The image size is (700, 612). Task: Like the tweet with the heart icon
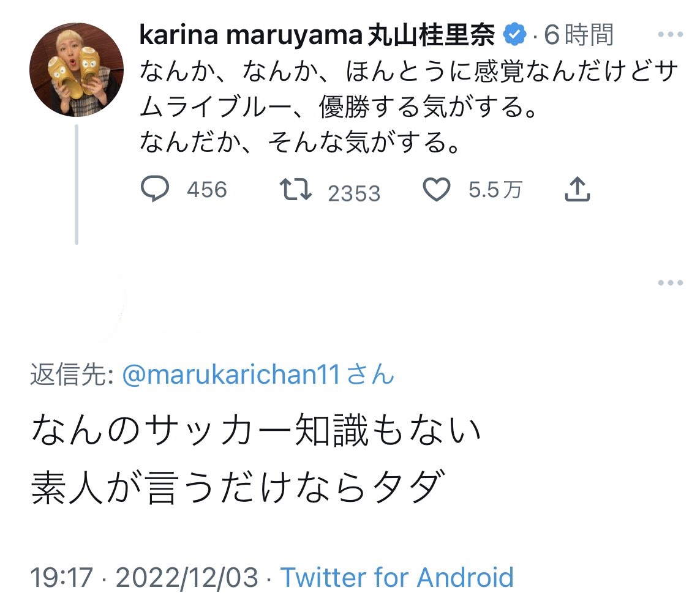(437, 191)
